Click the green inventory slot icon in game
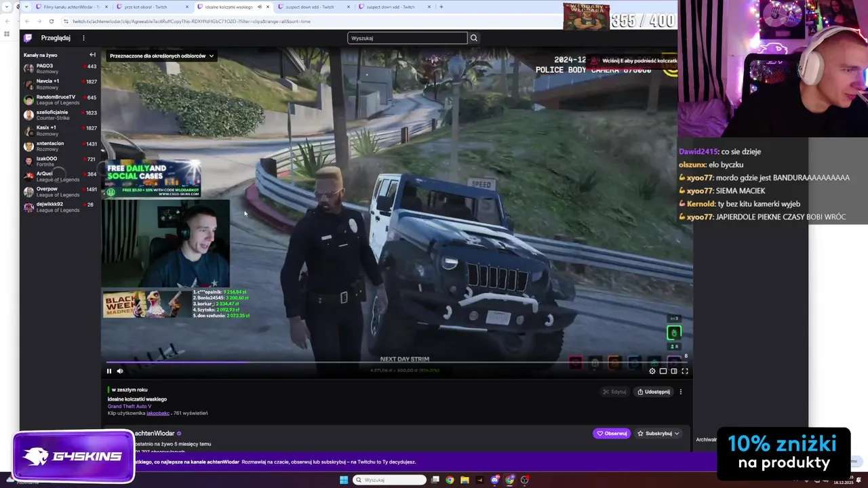The image size is (868, 488). (x=673, y=332)
